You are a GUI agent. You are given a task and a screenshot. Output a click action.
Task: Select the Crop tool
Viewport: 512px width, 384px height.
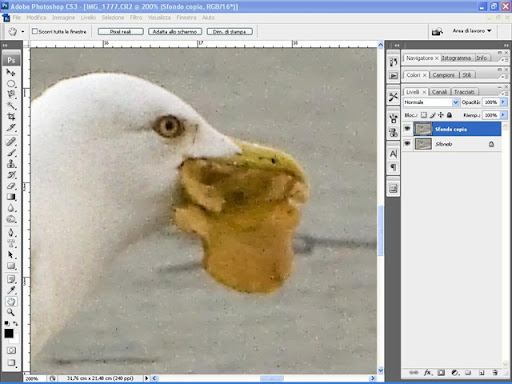coord(11,117)
